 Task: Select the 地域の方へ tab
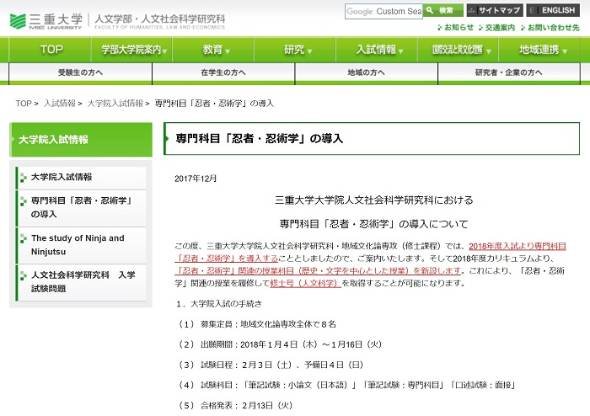tap(366, 73)
